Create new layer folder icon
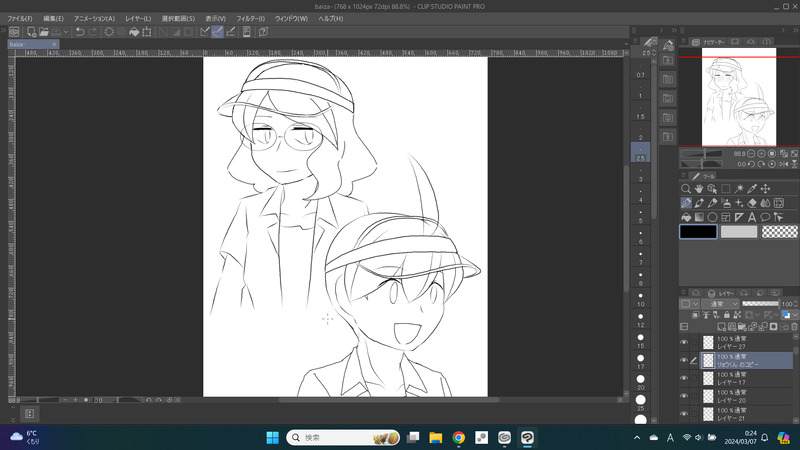Screen dimensions: 800x450 [x=742, y=327]
